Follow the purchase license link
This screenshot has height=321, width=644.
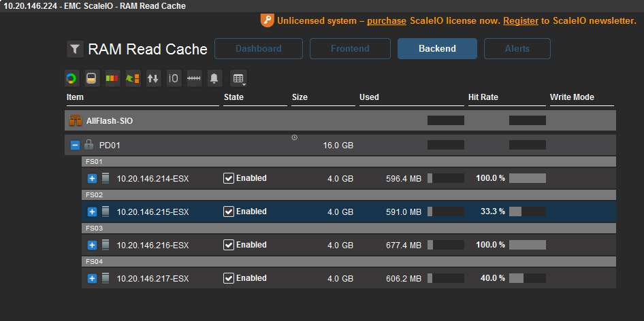387,21
